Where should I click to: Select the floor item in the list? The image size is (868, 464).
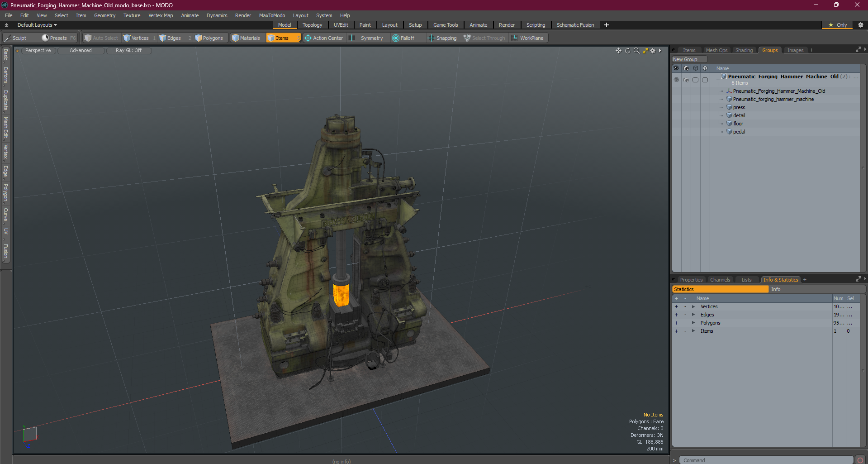point(738,124)
